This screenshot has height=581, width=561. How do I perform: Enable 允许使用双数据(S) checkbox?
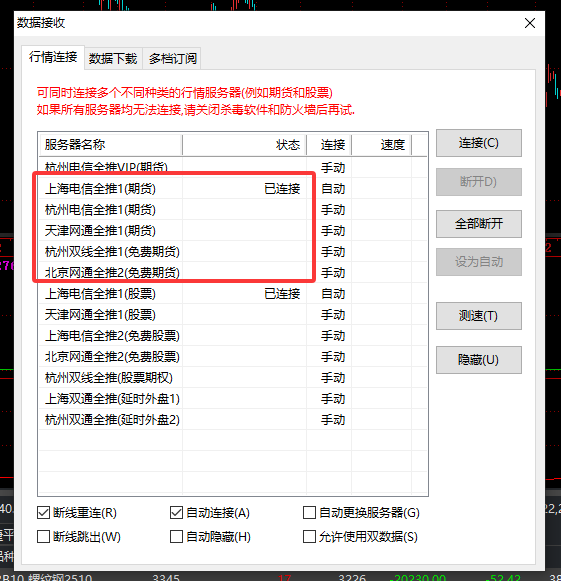[360, 537]
